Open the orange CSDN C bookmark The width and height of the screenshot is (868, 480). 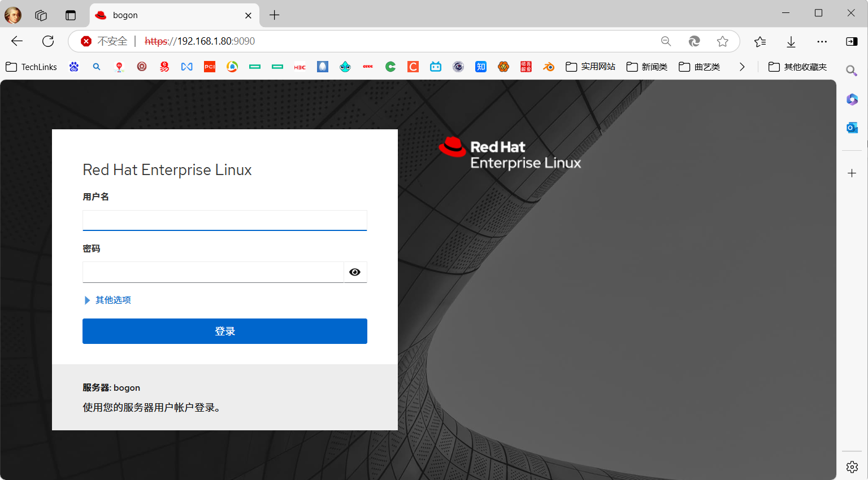click(x=413, y=67)
